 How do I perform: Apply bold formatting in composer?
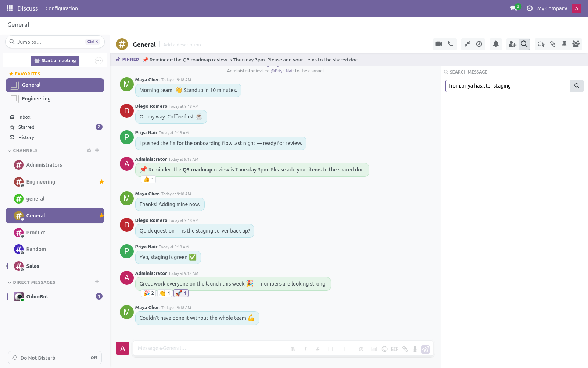click(x=293, y=349)
